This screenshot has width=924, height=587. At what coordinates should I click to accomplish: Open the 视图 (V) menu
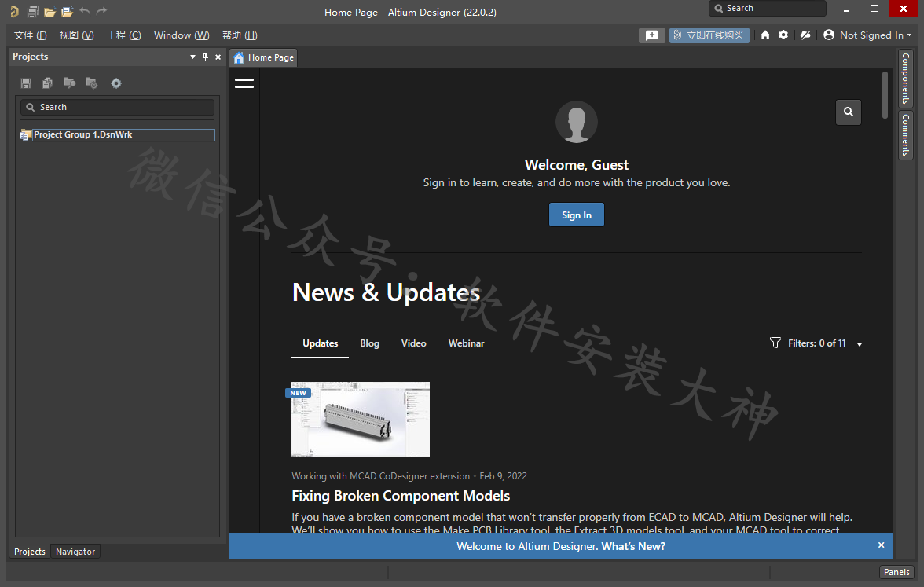coord(77,35)
